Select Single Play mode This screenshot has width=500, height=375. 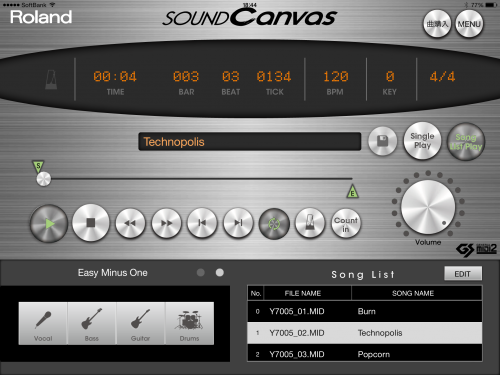coord(422,141)
